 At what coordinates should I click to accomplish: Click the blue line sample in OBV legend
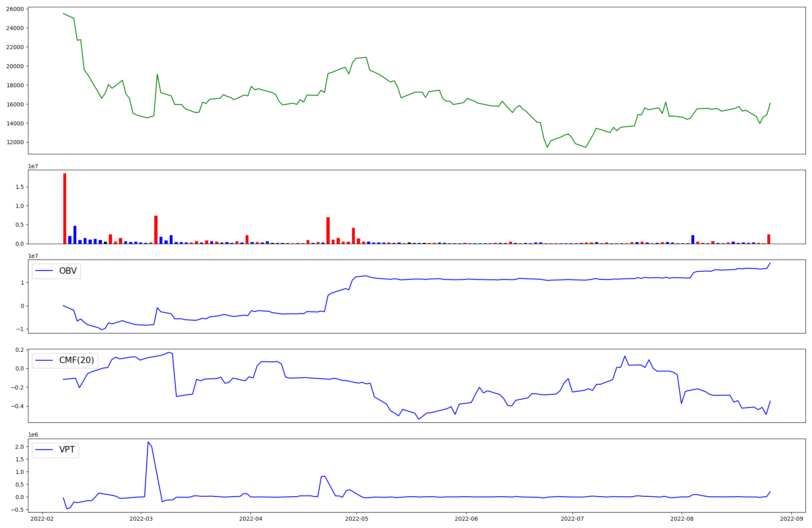tap(44, 271)
